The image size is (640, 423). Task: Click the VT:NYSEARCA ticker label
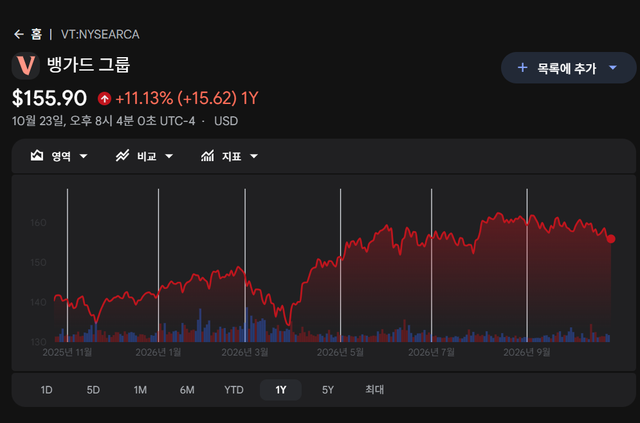point(100,34)
